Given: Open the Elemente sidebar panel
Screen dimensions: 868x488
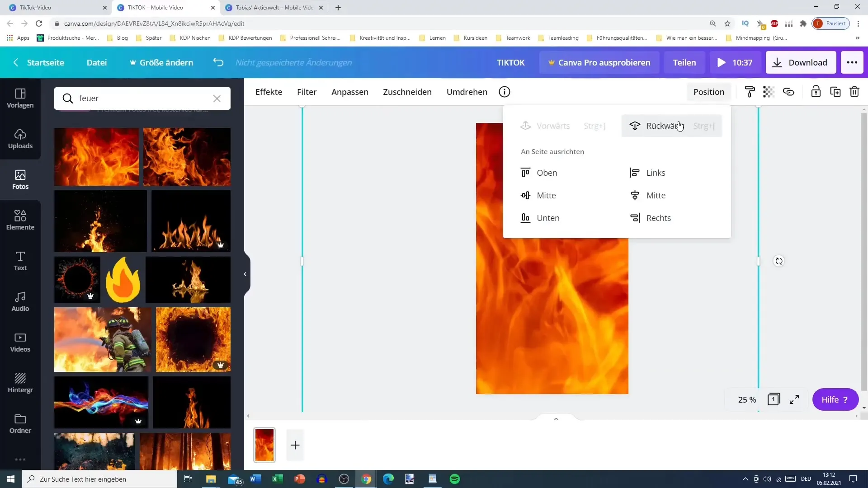Looking at the screenshot, I should [x=20, y=220].
